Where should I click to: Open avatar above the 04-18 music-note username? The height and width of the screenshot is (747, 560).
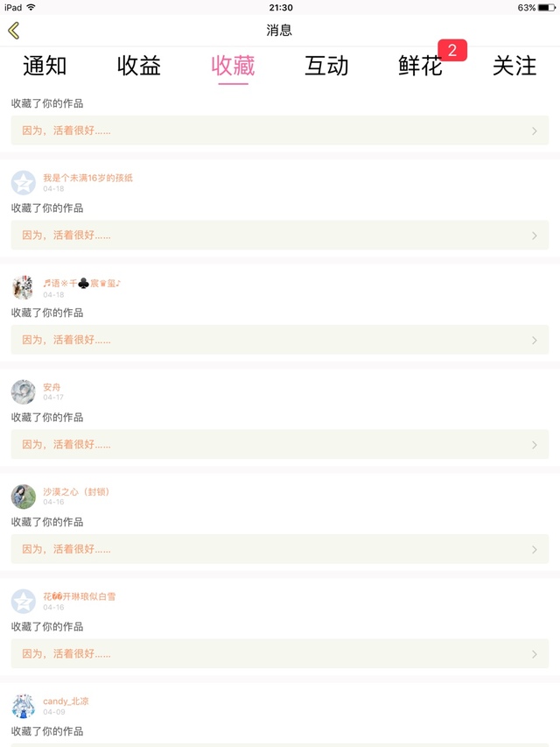click(x=24, y=287)
